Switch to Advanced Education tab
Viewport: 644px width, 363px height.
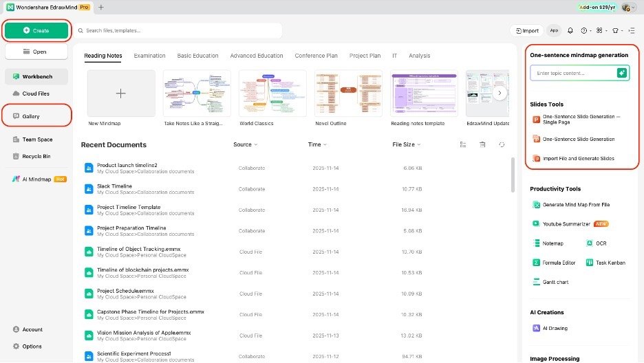[x=256, y=56]
